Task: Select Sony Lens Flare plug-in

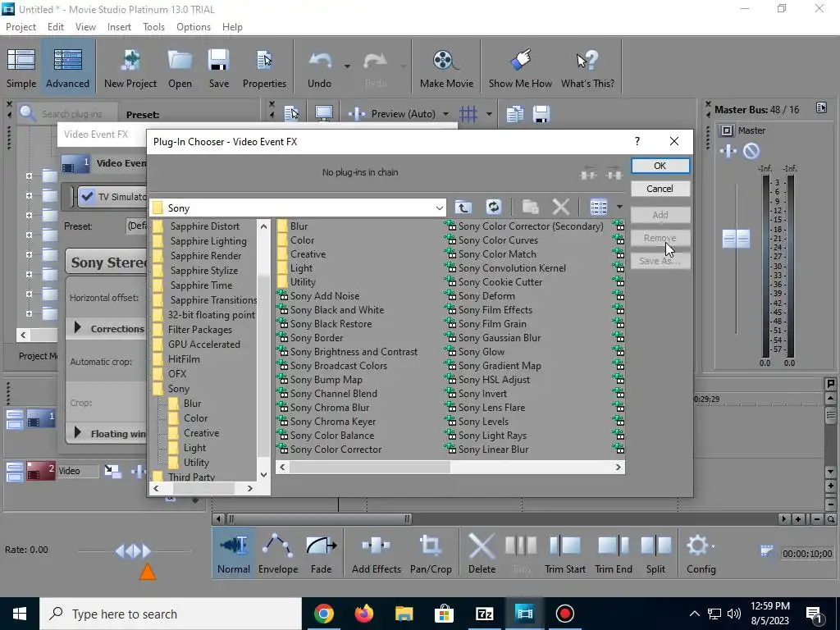Action: [491, 408]
